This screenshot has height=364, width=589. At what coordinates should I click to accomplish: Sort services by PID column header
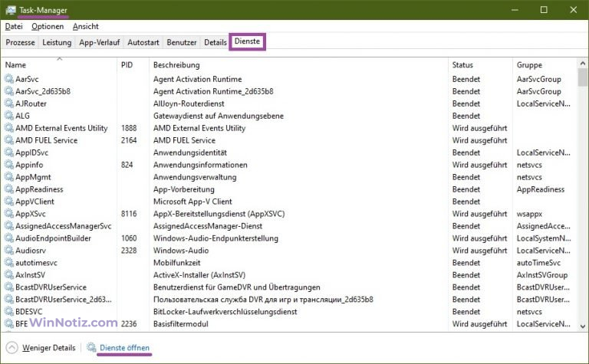click(x=127, y=65)
